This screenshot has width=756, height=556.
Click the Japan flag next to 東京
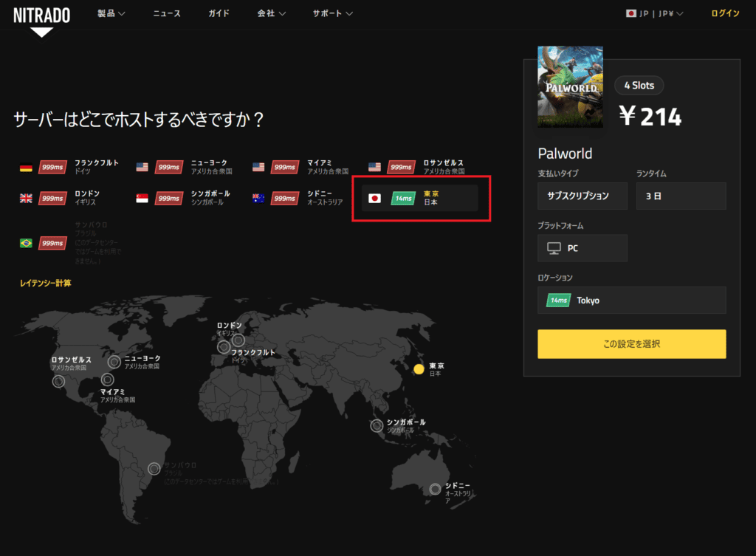tap(374, 198)
